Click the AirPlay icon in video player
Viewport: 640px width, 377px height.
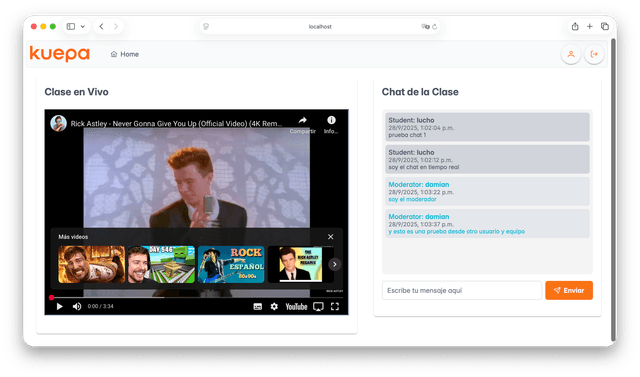(318, 306)
